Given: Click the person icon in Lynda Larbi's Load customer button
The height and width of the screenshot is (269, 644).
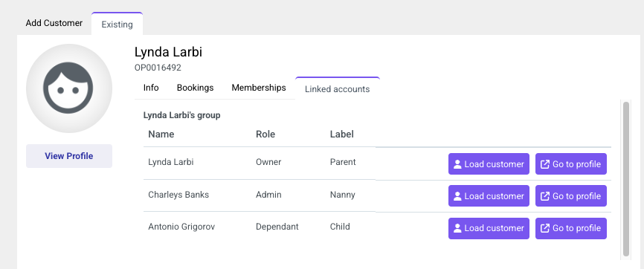Looking at the screenshot, I should (x=457, y=164).
